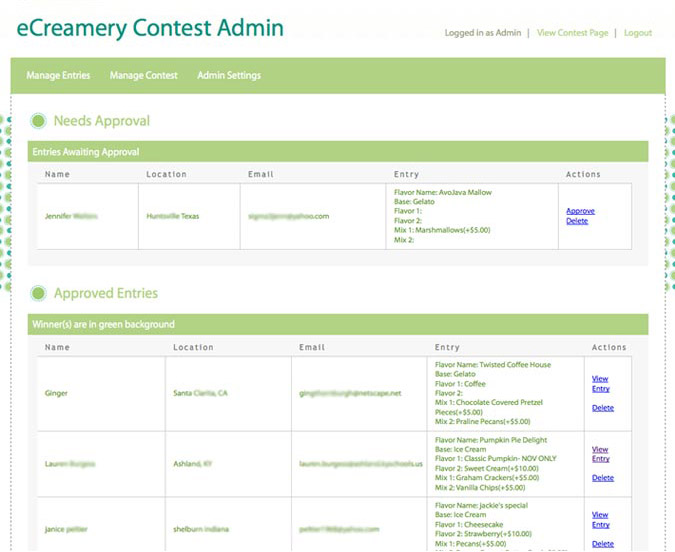Click the Entry column header in Approved Entries table
The width and height of the screenshot is (675, 552).
(x=447, y=347)
